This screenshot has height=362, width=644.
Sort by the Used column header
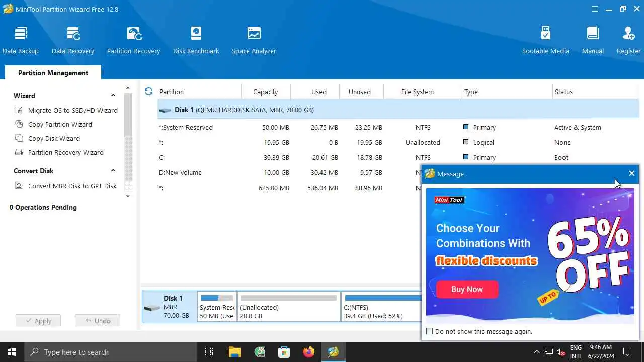coord(319,92)
